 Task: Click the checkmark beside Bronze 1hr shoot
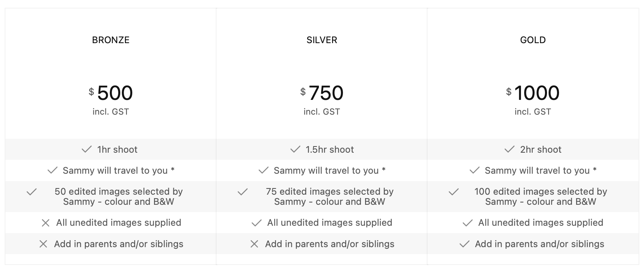pyautogui.click(x=87, y=150)
